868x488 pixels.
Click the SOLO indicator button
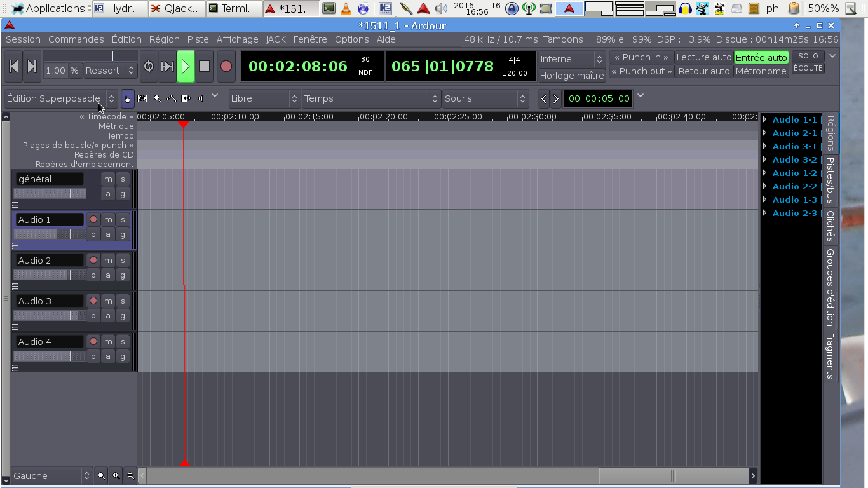point(808,56)
